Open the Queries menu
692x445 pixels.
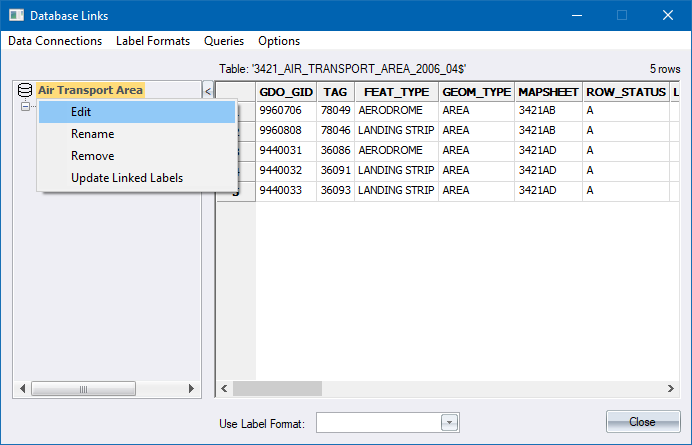[x=224, y=41]
